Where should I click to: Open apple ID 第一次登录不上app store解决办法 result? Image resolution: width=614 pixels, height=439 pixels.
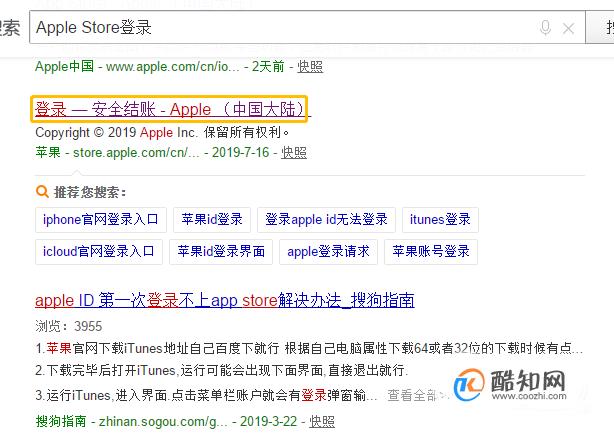(x=225, y=301)
